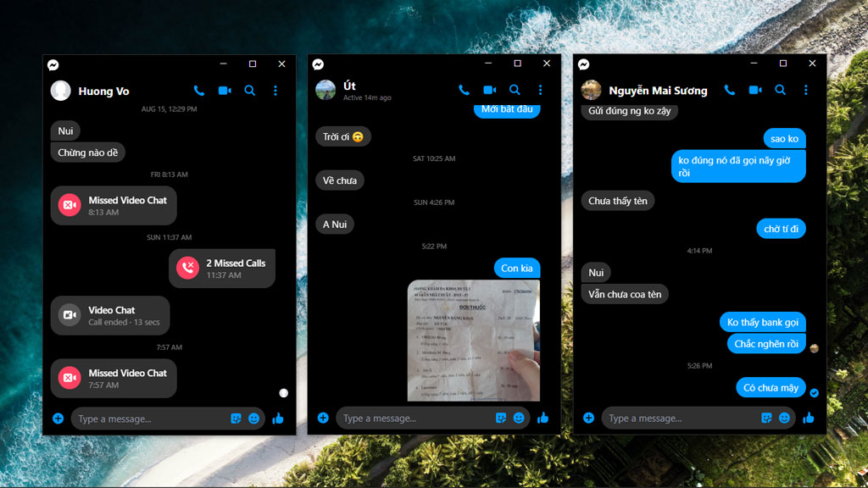Send a thumbs-up like in the Út chat
This screenshot has width=868, height=488.
(542, 417)
